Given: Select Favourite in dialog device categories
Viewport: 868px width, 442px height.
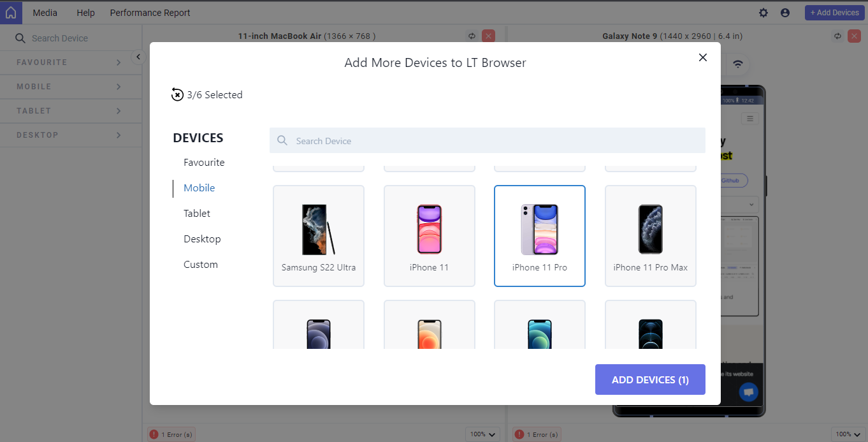Looking at the screenshot, I should coord(204,163).
